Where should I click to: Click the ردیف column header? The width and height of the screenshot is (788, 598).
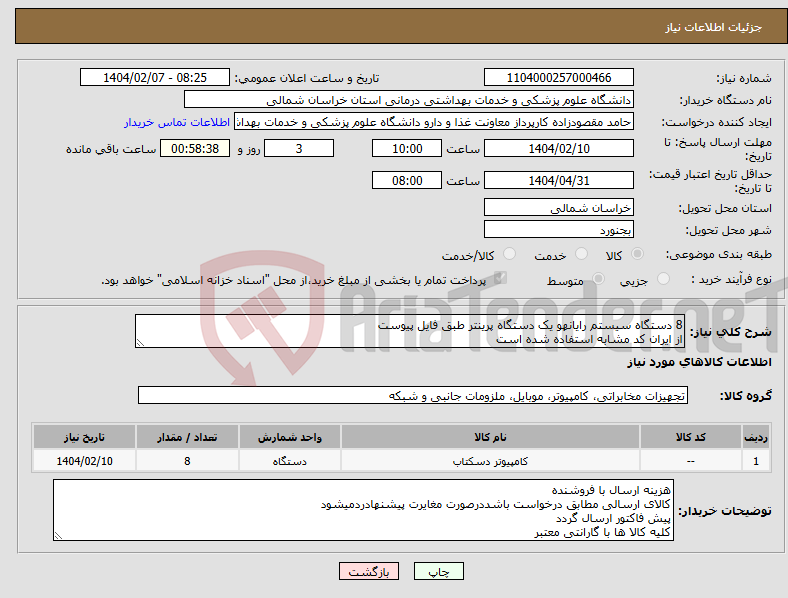click(756, 437)
